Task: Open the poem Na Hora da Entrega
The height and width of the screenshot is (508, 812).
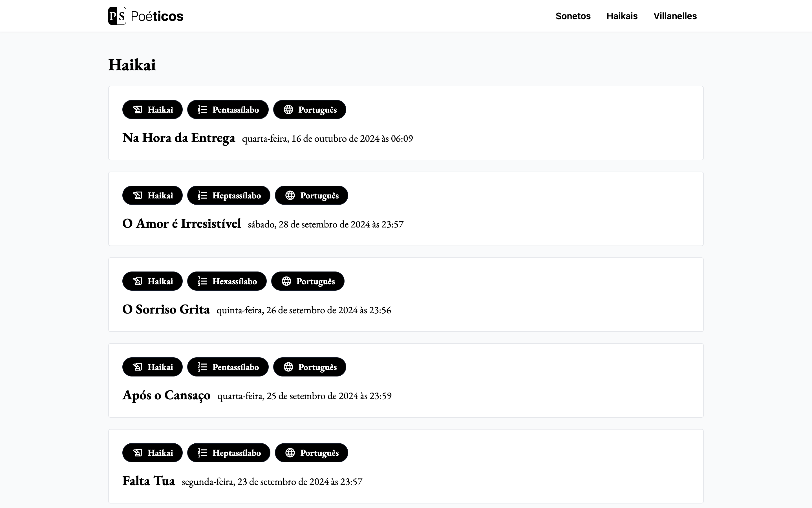Action: (x=179, y=138)
